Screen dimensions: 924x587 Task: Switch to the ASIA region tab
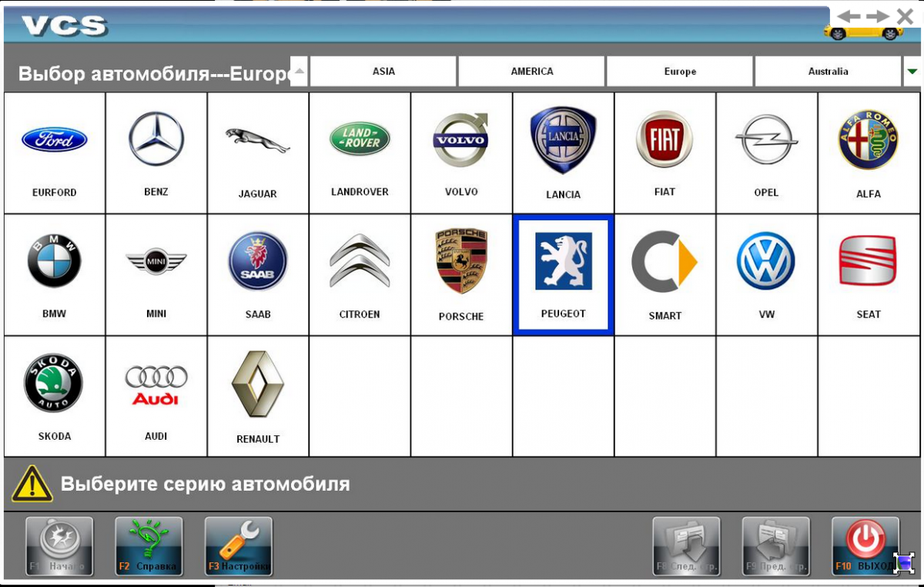383,71
